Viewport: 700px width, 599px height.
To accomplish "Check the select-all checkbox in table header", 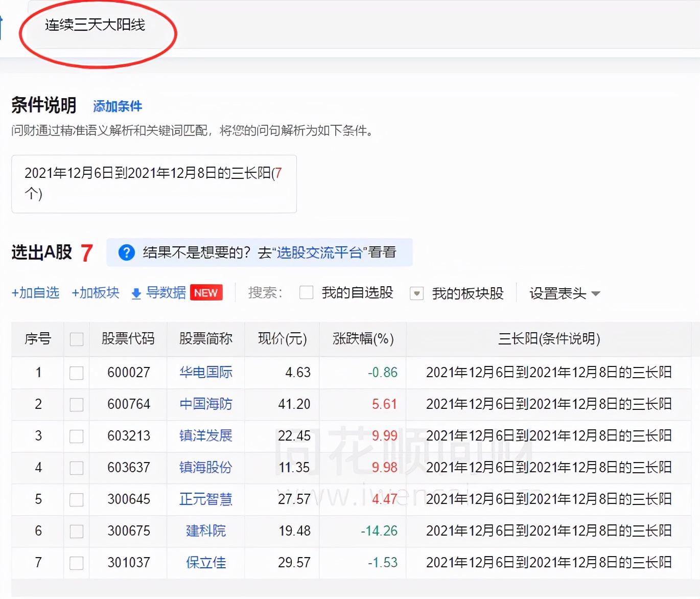I will pos(76,339).
